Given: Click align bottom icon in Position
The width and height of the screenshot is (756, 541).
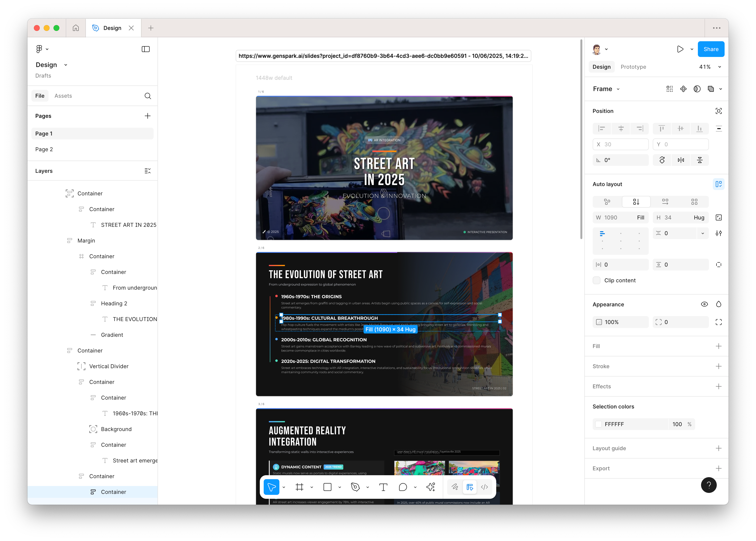Looking at the screenshot, I should (699, 129).
